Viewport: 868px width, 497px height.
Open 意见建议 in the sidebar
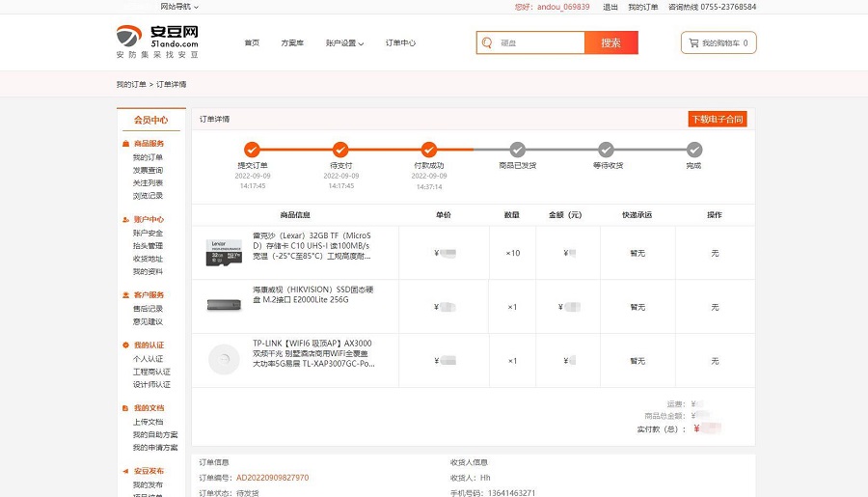[148, 321]
